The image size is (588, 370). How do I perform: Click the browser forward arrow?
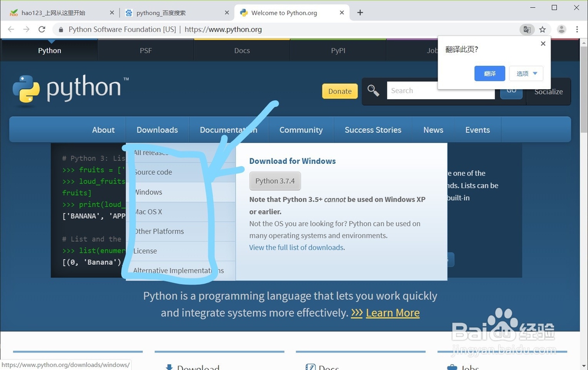(x=26, y=29)
